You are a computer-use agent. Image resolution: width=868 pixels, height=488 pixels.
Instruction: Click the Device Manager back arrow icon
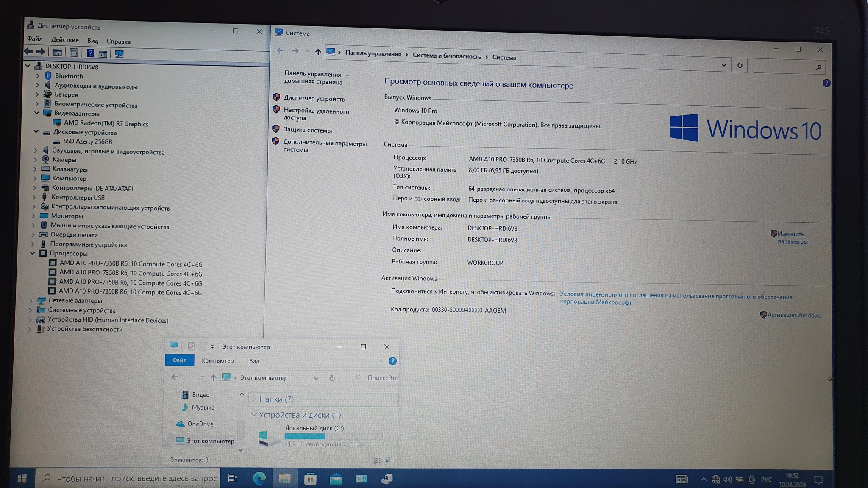tap(28, 52)
